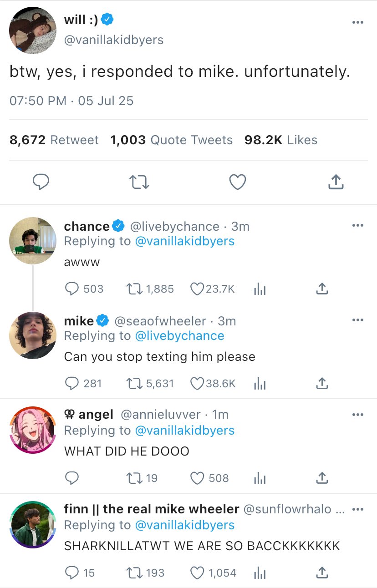Like angel's 'WHAT DID HE DOOO' reply

click(197, 478)
